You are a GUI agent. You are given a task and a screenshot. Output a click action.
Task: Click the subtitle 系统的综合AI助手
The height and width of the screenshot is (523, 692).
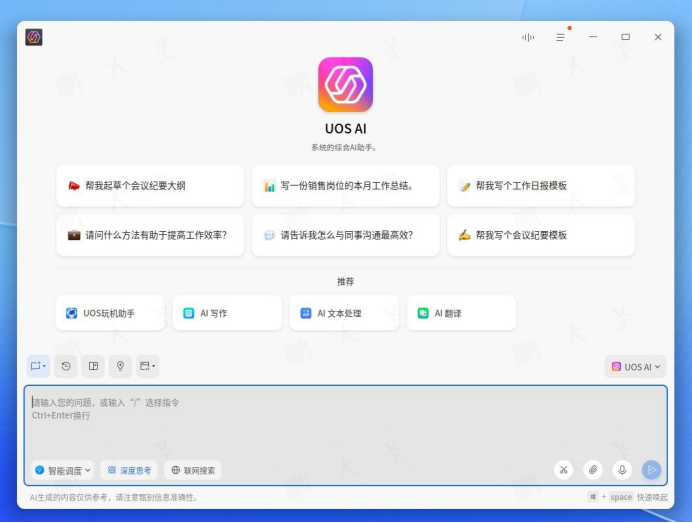click(344, 147)
